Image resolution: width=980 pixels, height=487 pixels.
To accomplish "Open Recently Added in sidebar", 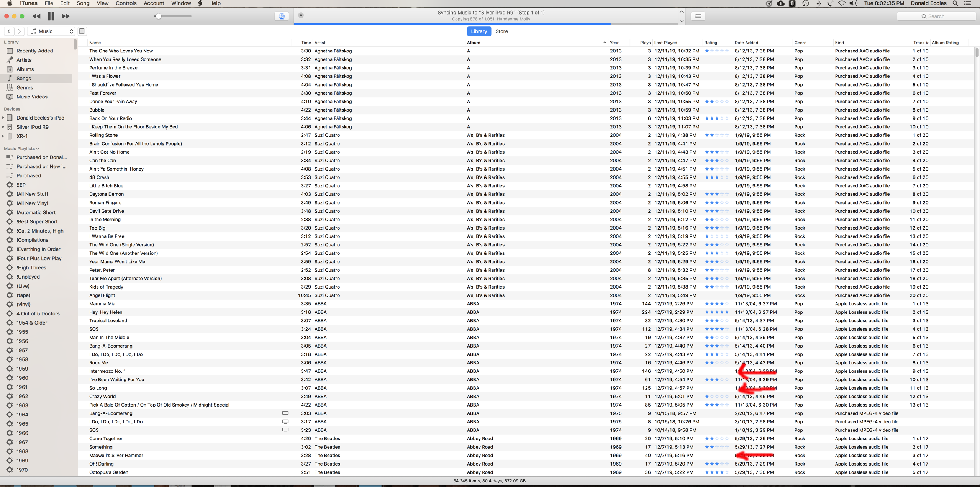I will point(34,51).
